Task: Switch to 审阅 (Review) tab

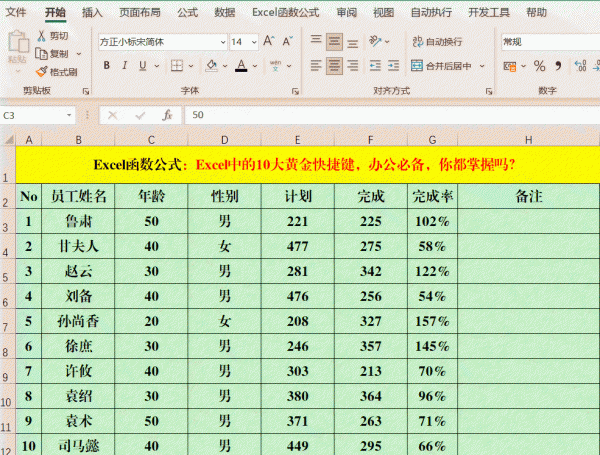Action: (347, 12)
